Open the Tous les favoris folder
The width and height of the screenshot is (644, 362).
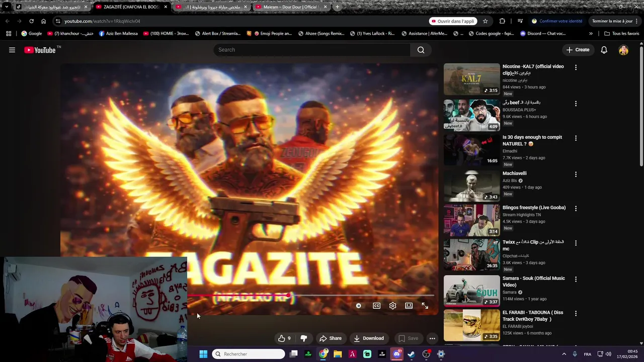(621, 34)
